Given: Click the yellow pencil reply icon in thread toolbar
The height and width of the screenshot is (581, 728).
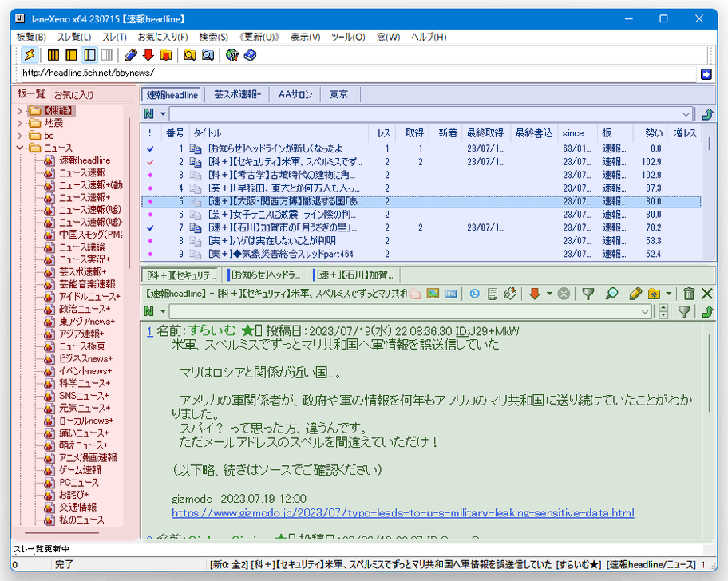Looking at the screenshot, I should (635, 294).
